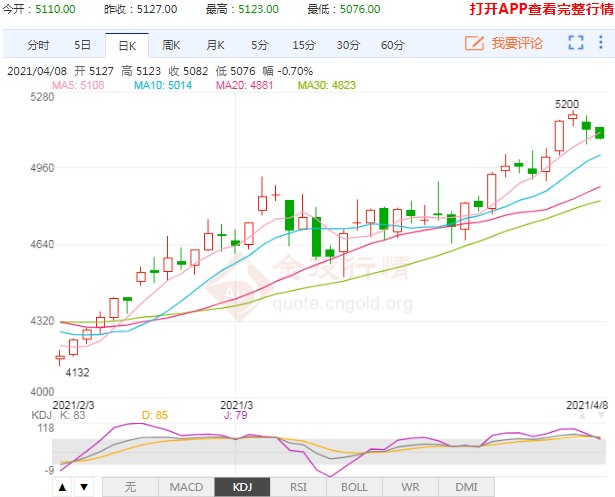Show the MACD indicator
This screenshot has width=615, height=497.
pyautogui.click(x=186, y=487)
